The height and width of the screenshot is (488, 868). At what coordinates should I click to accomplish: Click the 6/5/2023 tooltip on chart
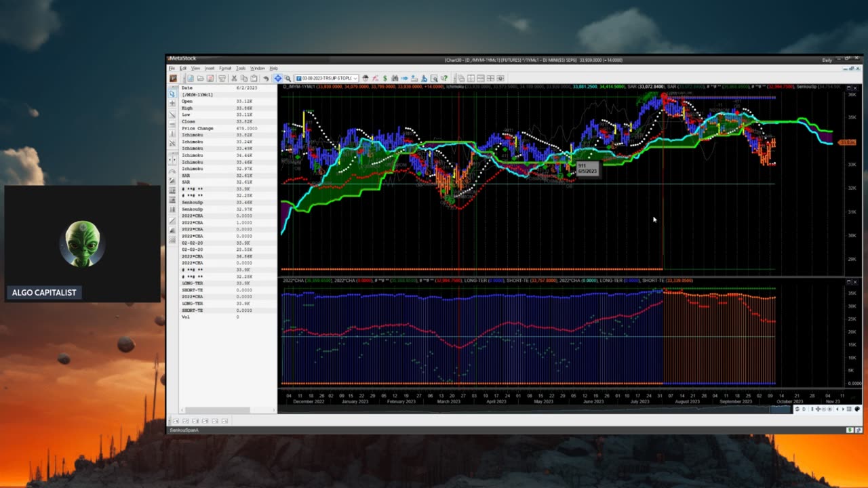pos(587,169)
